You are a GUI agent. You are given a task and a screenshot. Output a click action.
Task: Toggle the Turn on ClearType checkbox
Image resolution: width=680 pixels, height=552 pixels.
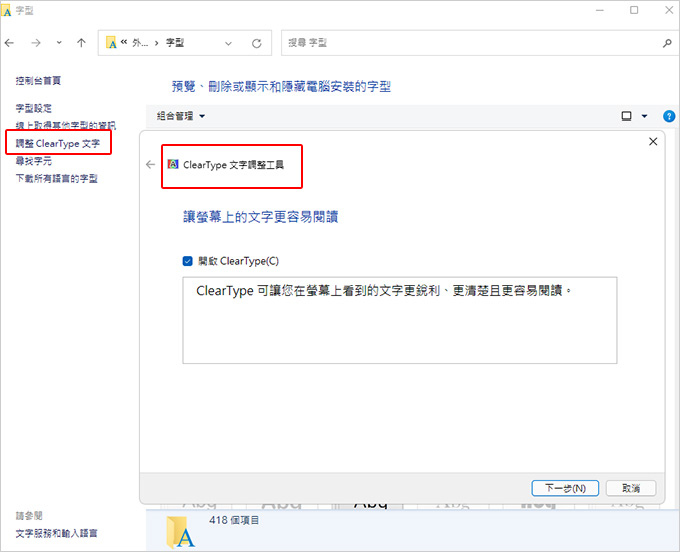pyautogui.click(x=187, y=261)
